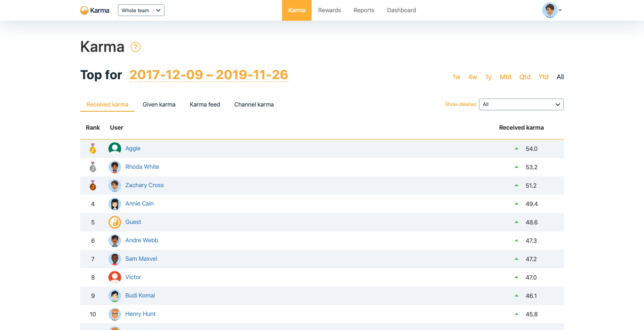
Task: Open the Guest user link
Action: coord(133,222)
